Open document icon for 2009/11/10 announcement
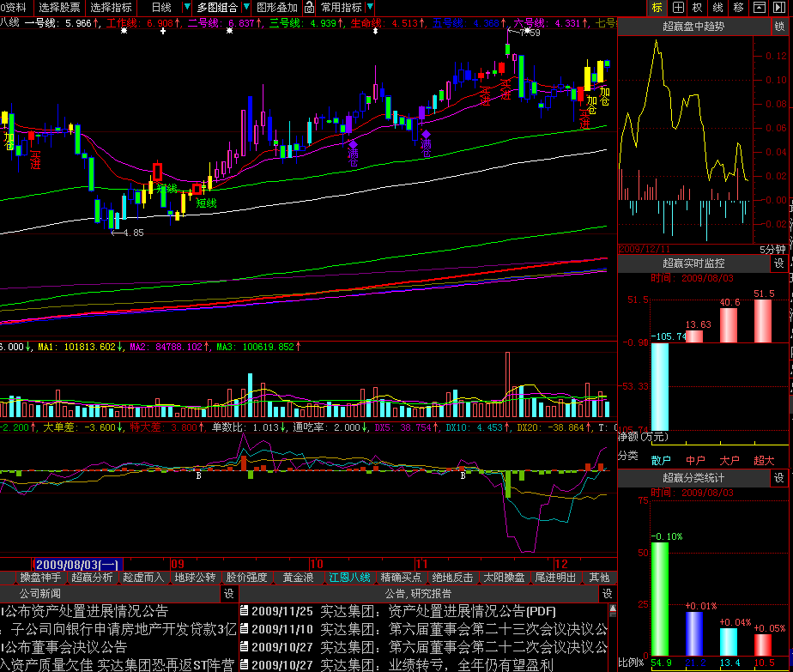The width and height of the screenshot is (793, 672). (244, 628)
